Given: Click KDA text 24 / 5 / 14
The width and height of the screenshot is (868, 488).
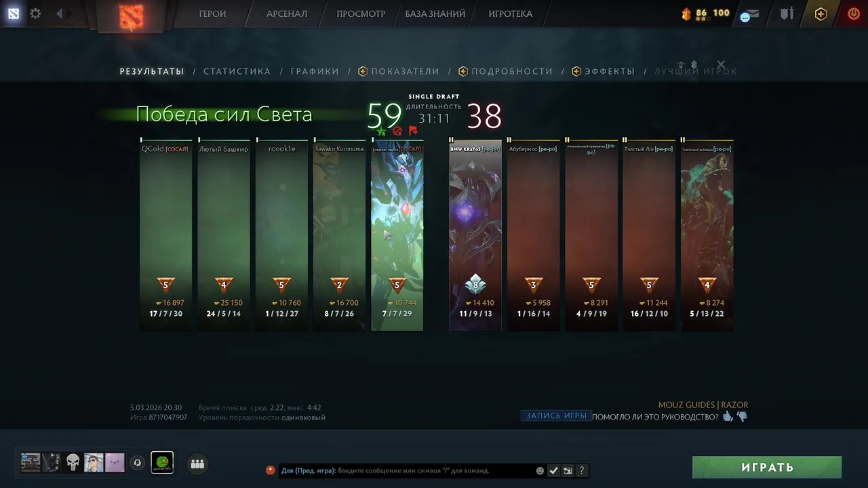Looking at the screenshot, I should pyautogui.click(x=224, y=314).
